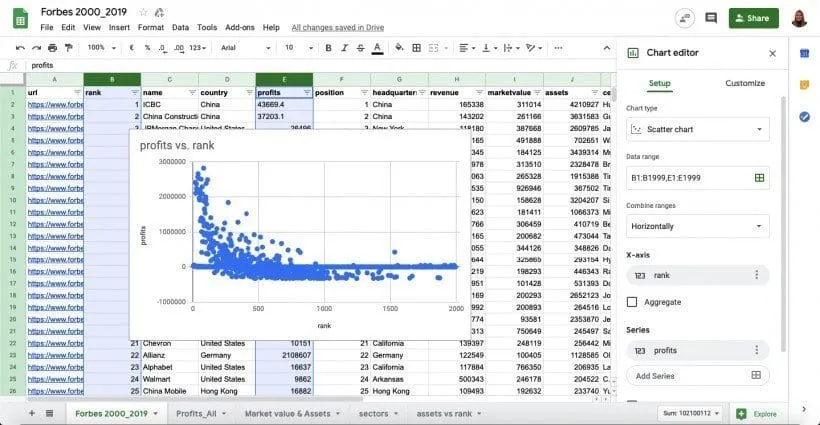This screenshot has width=820, height=425.
Task: Open horizontal align dropdown
Action: 466,48
